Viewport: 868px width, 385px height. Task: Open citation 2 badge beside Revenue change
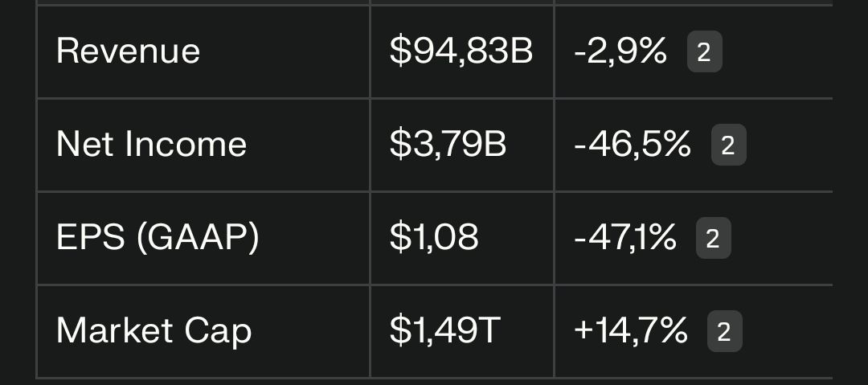[x=704, y=52]
